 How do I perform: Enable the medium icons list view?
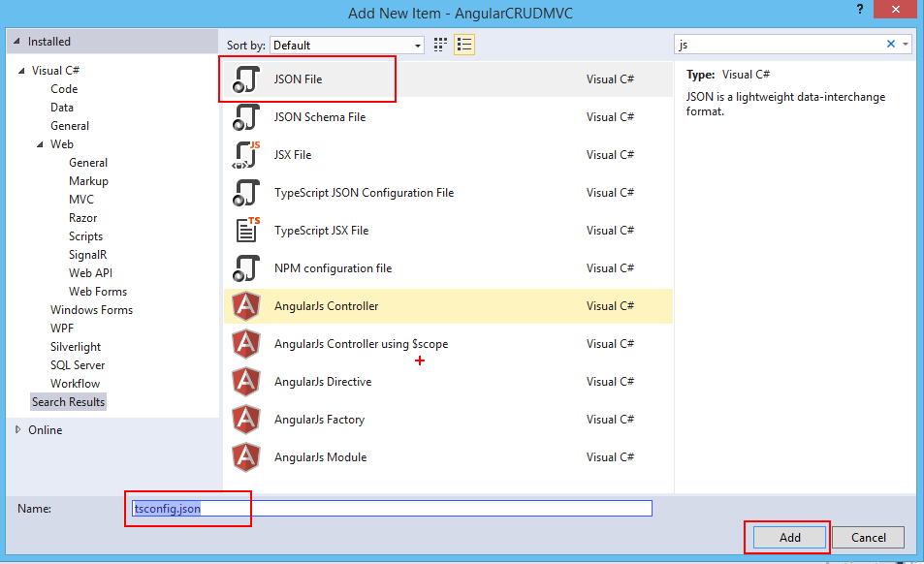(463, 45)
